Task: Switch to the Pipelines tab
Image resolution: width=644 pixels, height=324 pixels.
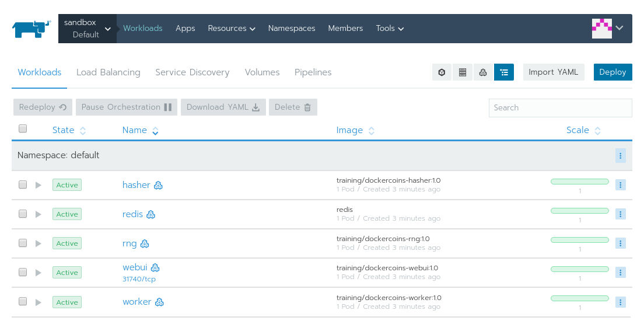Action: tap(313, 72)
